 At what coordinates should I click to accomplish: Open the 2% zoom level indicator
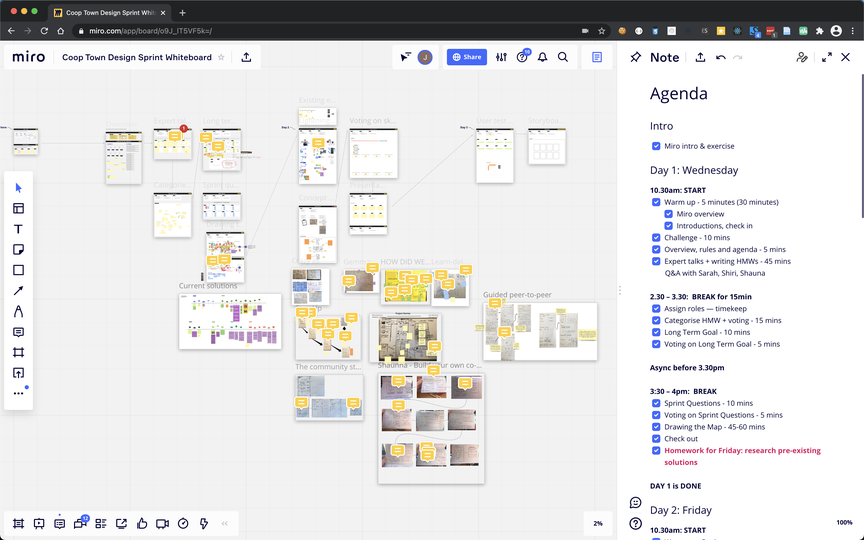click(598, 523)
